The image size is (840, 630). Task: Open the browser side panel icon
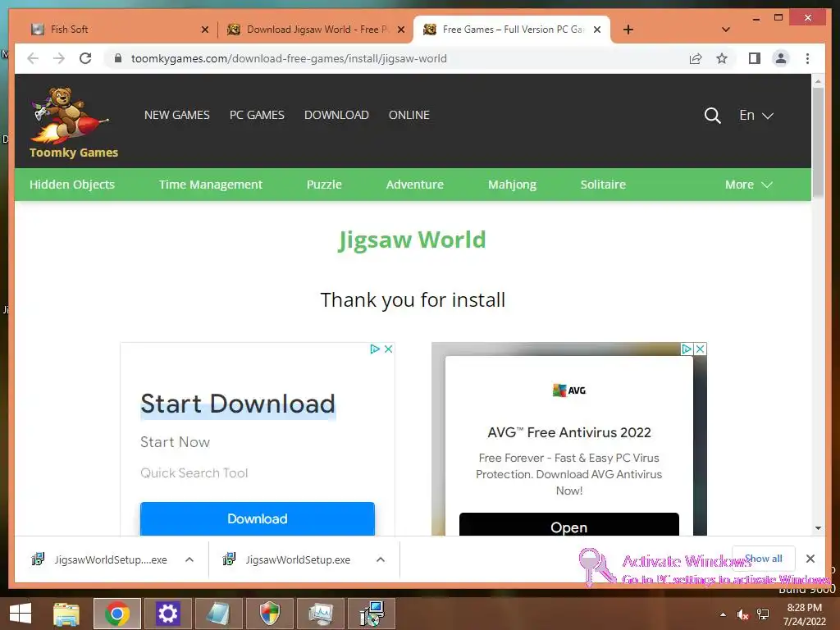pos(755,58)
